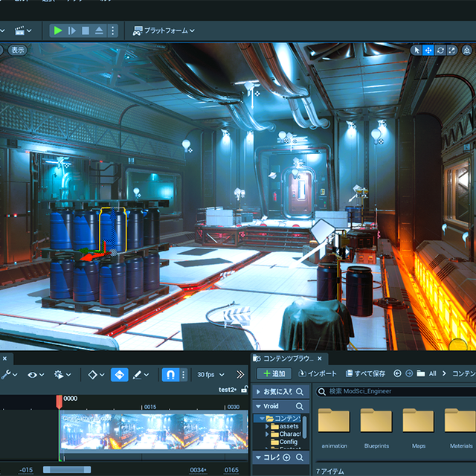Click the インポート import button
476x476 pixels.
click(318, 373)
